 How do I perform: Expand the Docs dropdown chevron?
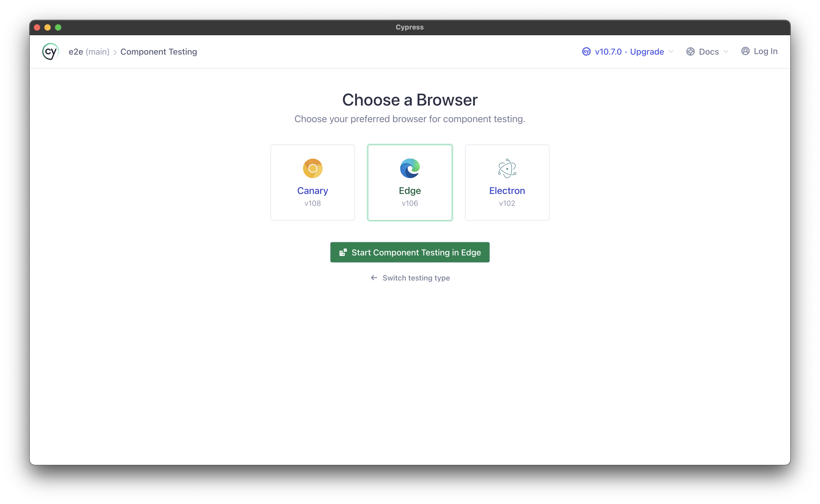[726, 52]
